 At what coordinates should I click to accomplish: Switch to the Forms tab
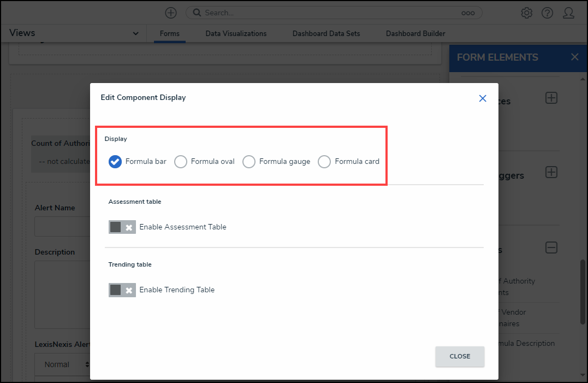coord(169,33)
